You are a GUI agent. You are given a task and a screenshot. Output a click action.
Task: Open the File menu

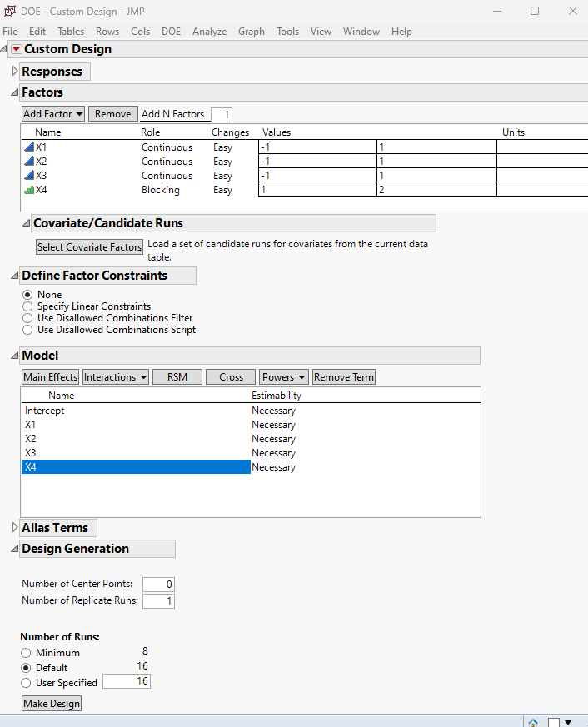tap(10, 32)
